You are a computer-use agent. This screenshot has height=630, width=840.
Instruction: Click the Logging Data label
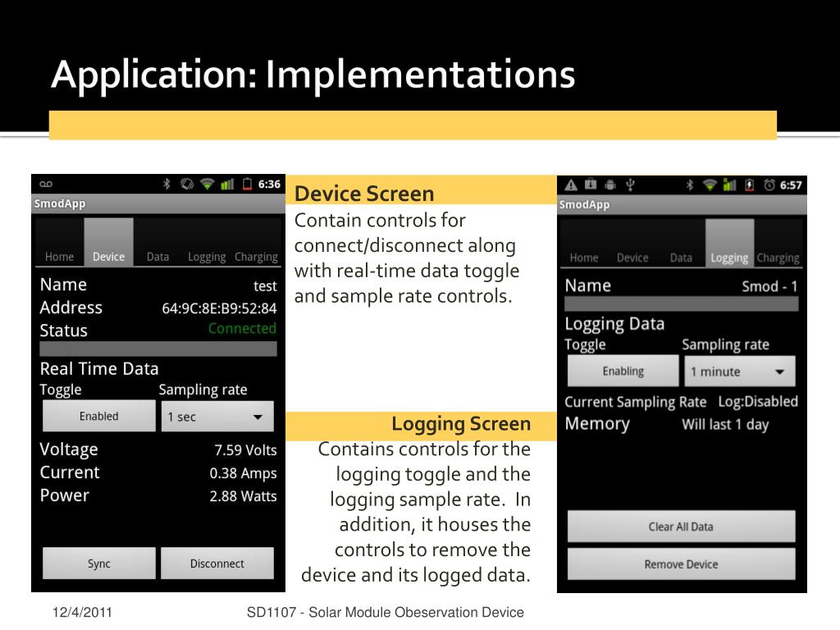coord(614,324)
